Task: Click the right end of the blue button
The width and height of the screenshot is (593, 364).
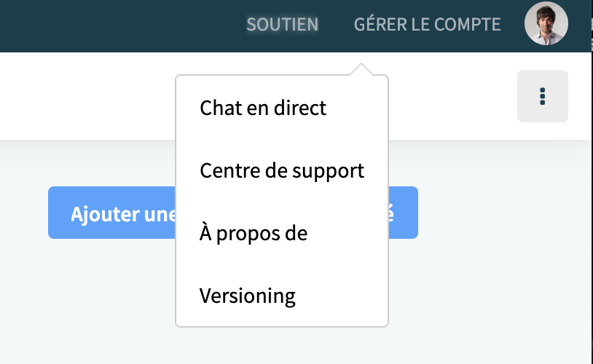Action: 403,213
